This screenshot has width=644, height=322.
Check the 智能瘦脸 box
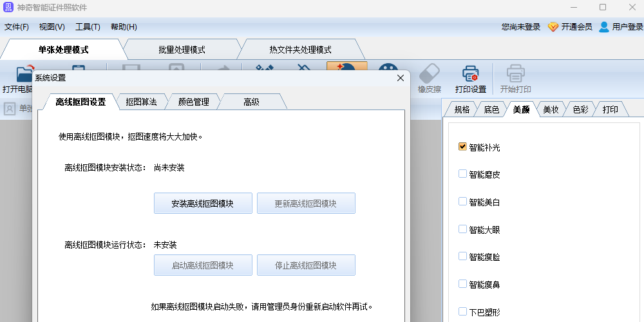pyautogui.click(x=462, y=256)
